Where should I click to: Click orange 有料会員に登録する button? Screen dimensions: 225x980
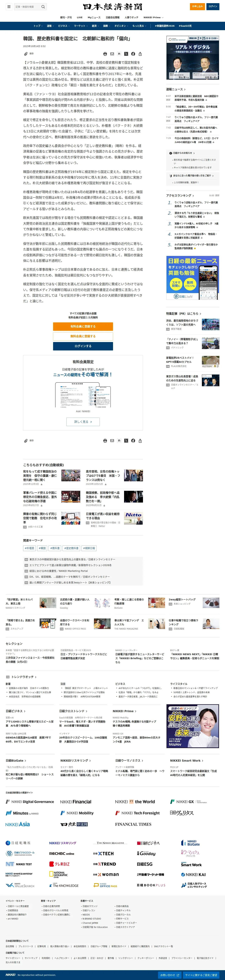click(83, 326)
